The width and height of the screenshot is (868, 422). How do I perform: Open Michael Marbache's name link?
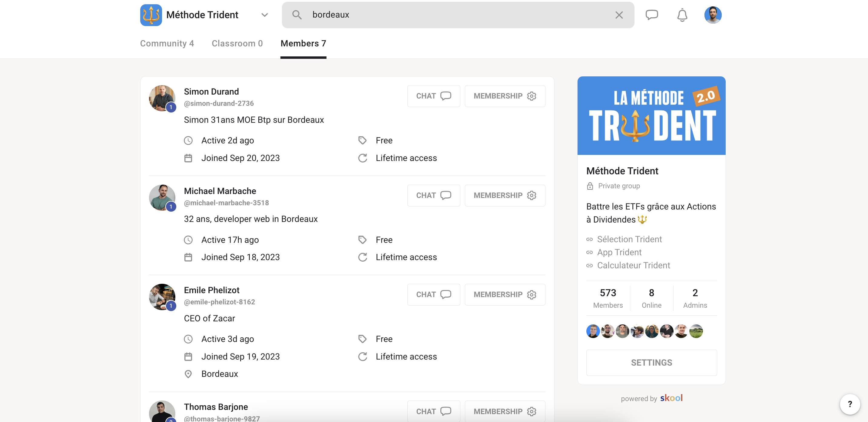click(x=220, y=191)
